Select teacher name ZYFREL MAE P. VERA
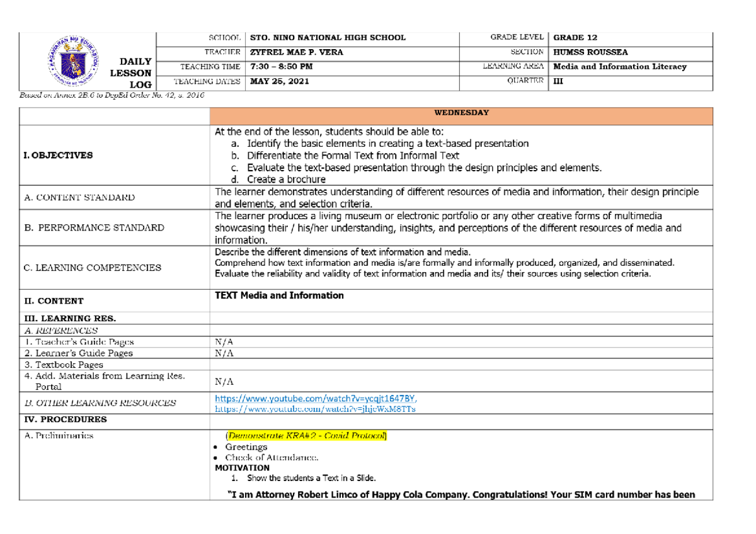This screenshot has width=756, height=534. [x=296, y=52]
